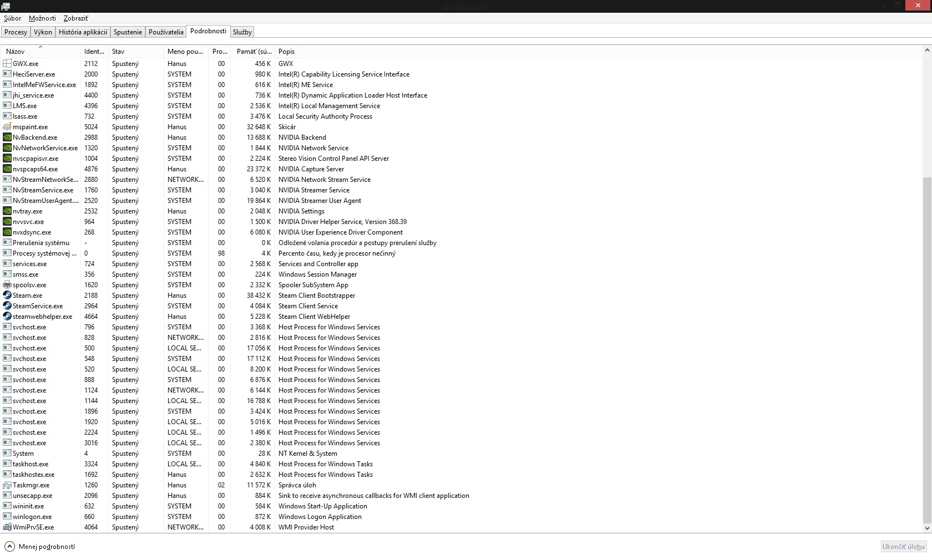932x560 pixels.
Task: Click the taskhostex.exe icon
Action: click(7, 475)
